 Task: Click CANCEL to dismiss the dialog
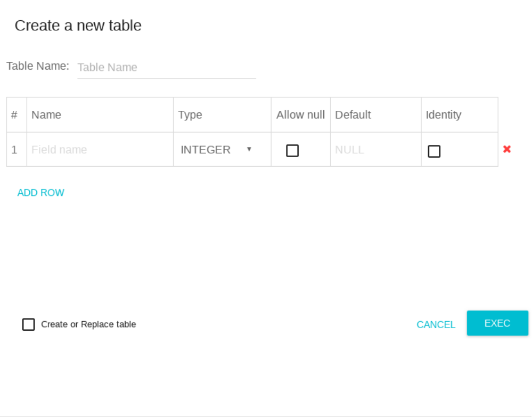436,325
